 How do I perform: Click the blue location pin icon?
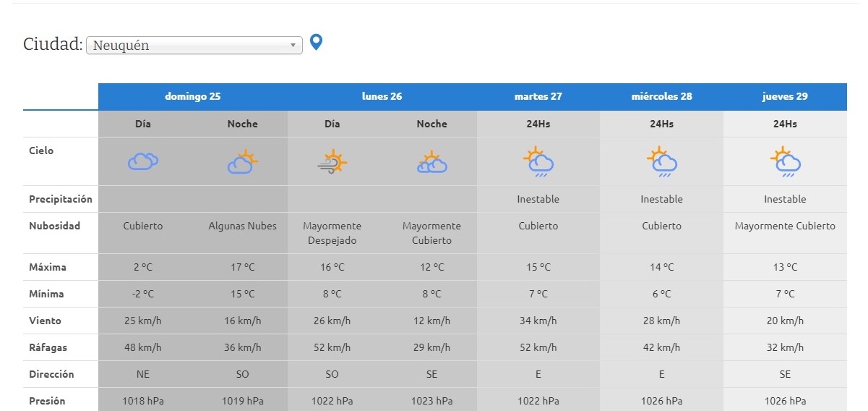[316, 43]
